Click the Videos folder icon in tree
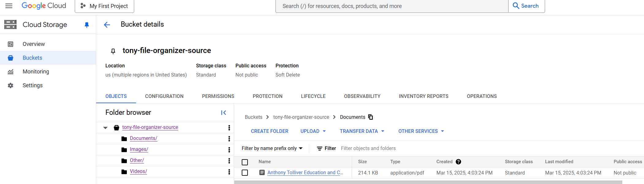This screenshot has height=184, width=644. pyautogui.click(x=124, y=172)
